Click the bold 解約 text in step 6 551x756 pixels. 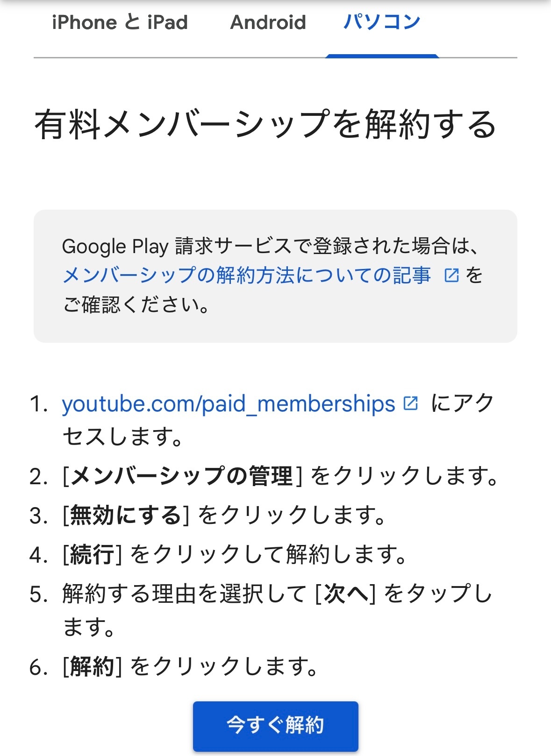(x=92, y=666)
